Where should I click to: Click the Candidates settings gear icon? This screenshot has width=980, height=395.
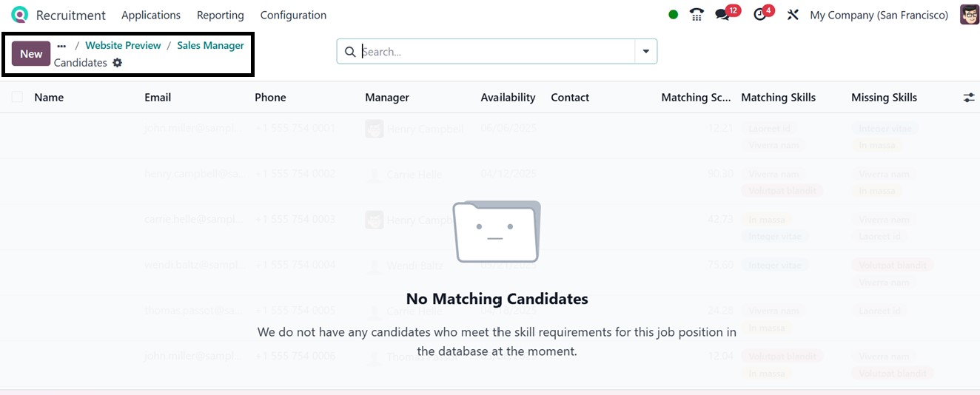[118, 63]
